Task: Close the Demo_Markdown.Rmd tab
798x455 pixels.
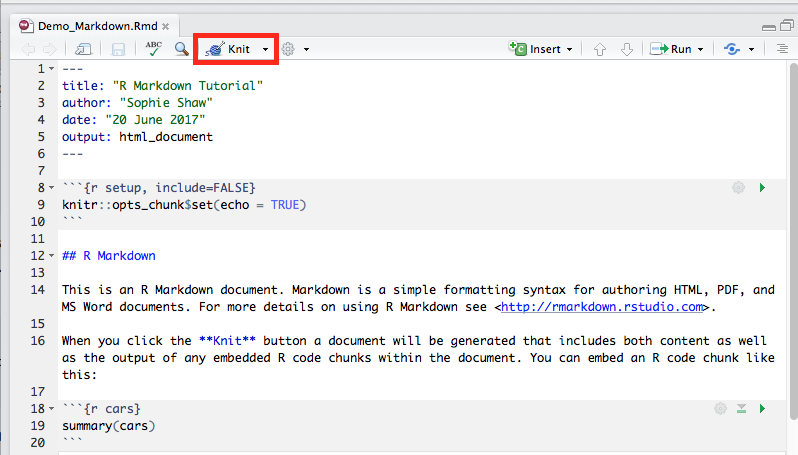Action: point(165,26)
